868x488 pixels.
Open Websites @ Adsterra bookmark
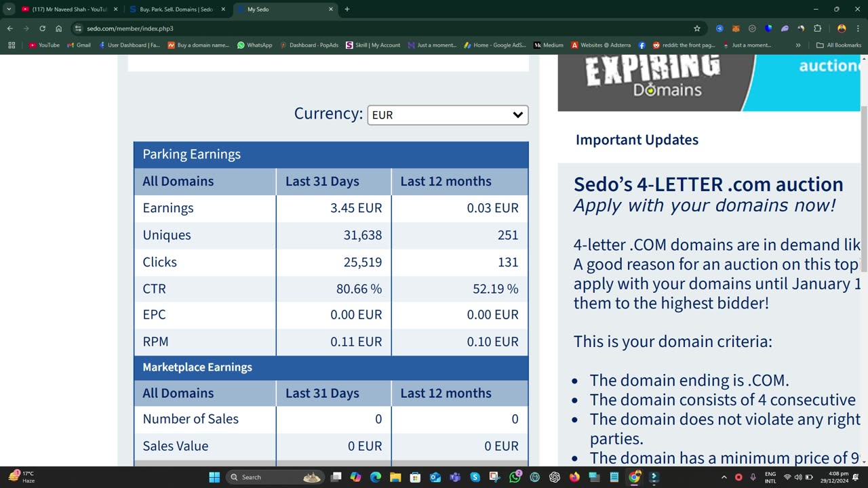(601, 45)
